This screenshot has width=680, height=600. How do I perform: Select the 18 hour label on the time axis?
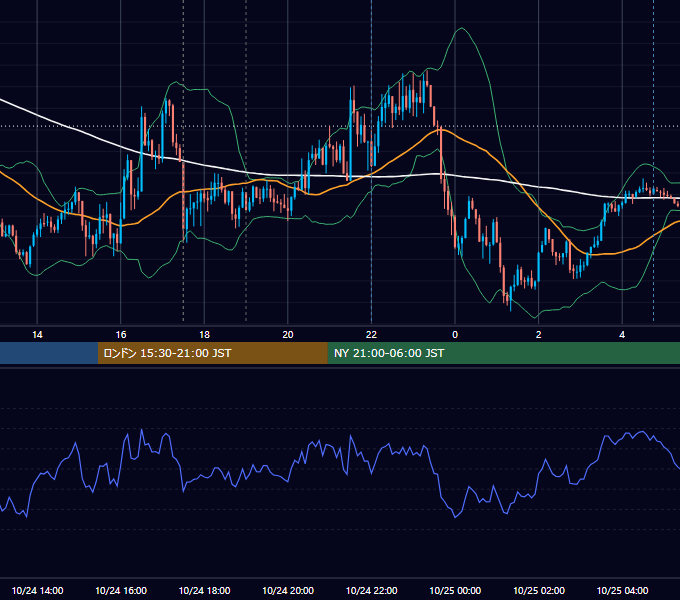(x=204, y=335)
